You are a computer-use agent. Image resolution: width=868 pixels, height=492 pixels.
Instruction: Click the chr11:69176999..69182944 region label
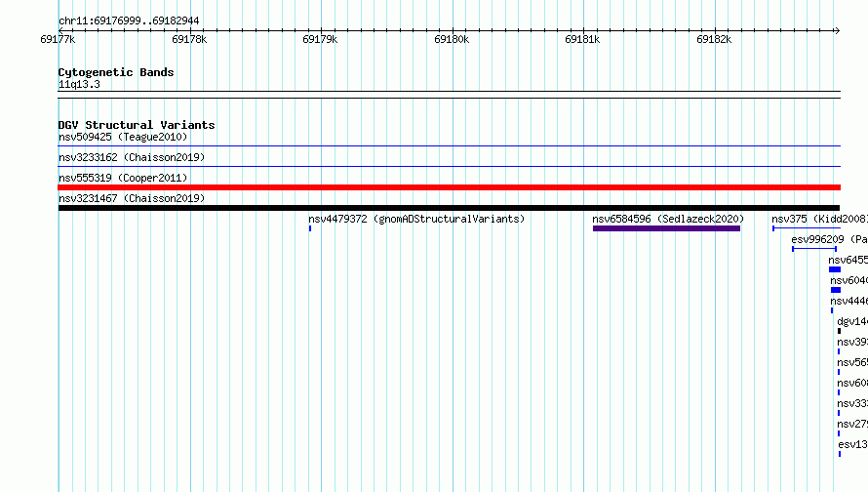tap(129, 20)
